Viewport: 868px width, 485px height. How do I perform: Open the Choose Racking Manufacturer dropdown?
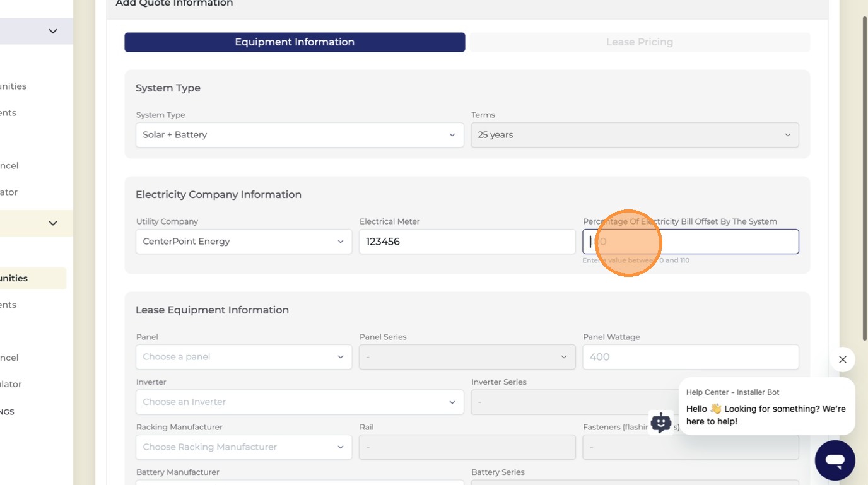tap(243, 447)
